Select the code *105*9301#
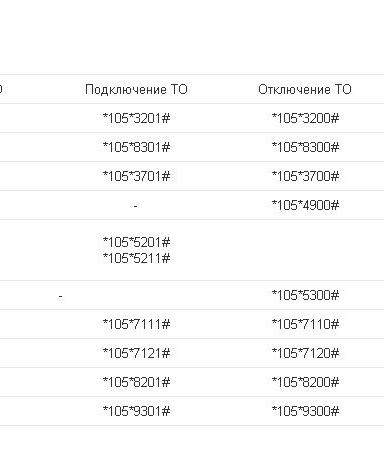Screen dimensions: 384x450 coord(137,411)
